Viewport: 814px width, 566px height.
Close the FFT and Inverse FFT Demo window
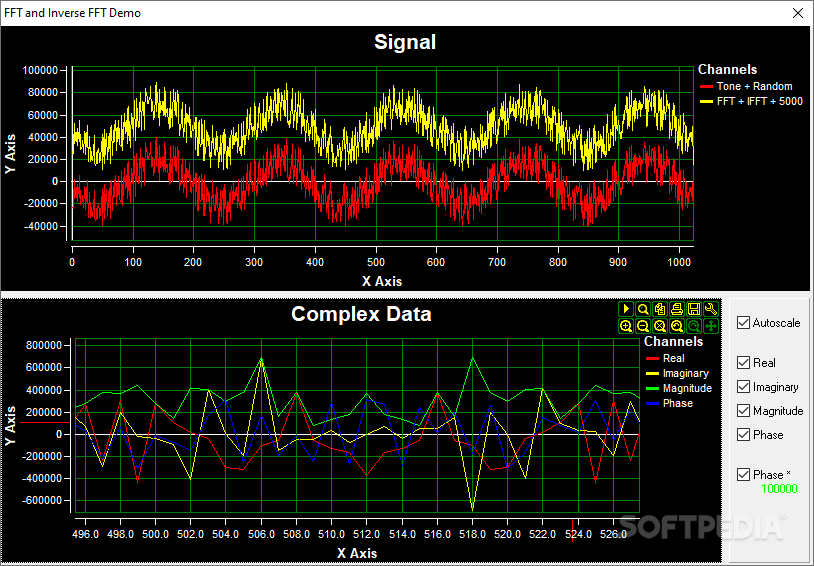coord(798,13)
